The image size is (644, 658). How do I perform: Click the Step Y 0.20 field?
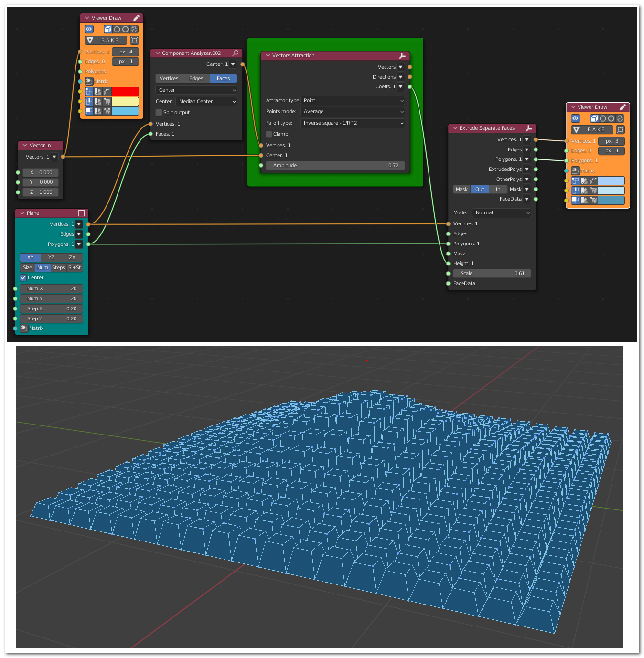52,318
